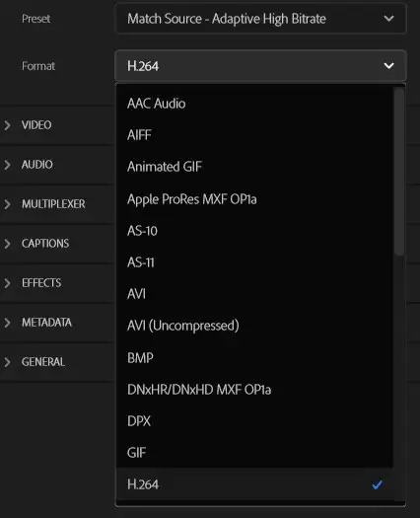Screen dimensions: 420x518
Task: Pick DPX from the format list
Action: [254, 421]
